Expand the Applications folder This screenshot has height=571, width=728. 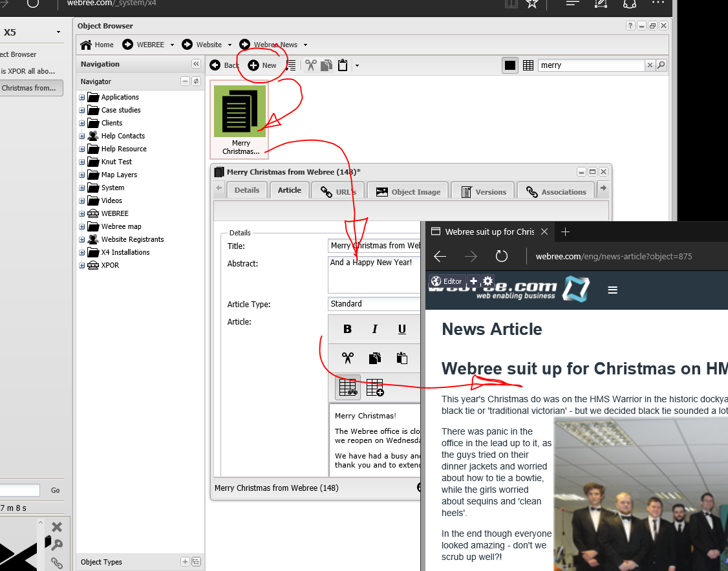81,98
